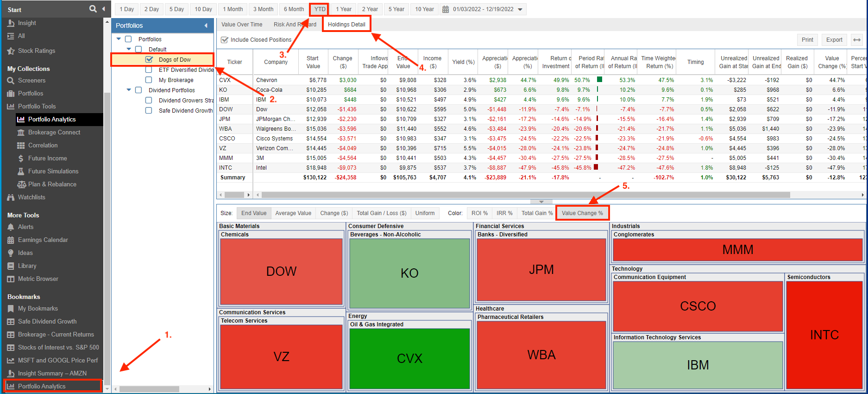868x394 pixels.
Task: Select the YTD time period tab
Action: coord(320,9)
